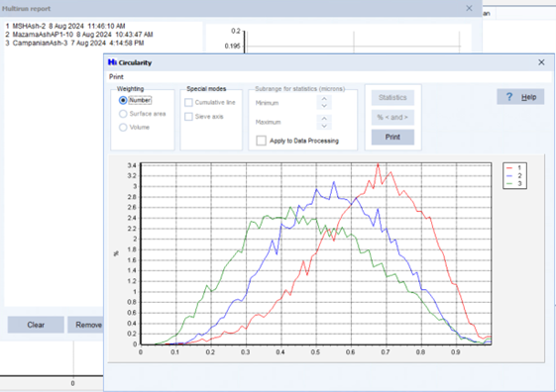Select the Number weighting radio button
This screenshot has width=556, height=392.
point(123,101)
